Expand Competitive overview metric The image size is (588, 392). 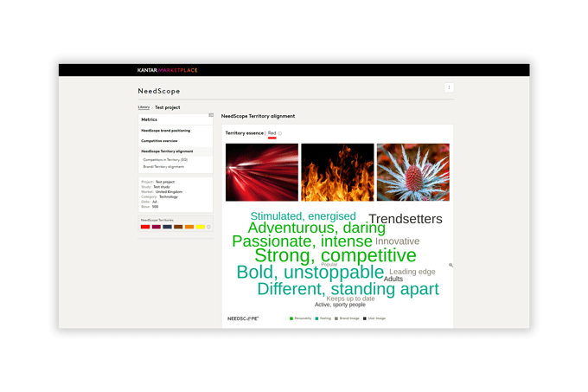[x=159, y=140]
